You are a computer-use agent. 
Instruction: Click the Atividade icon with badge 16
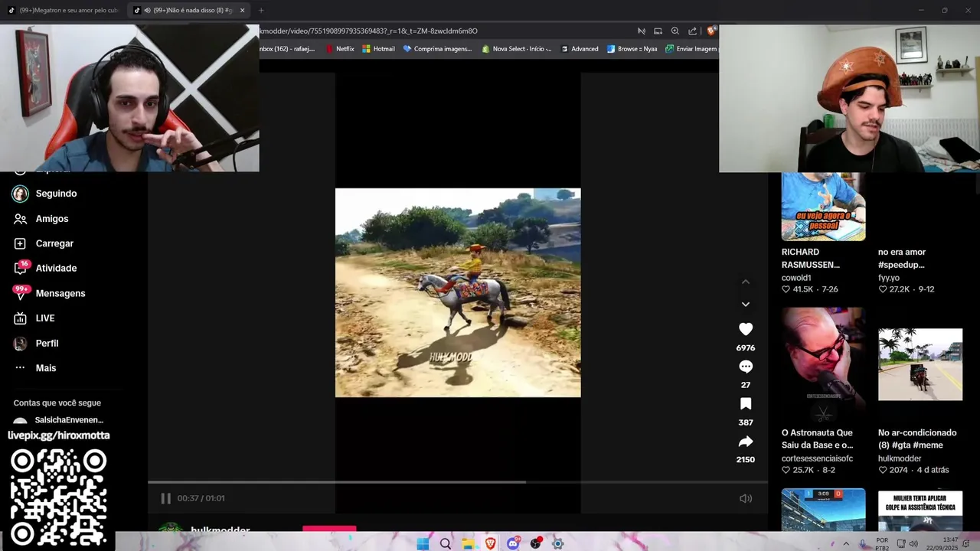21,268
